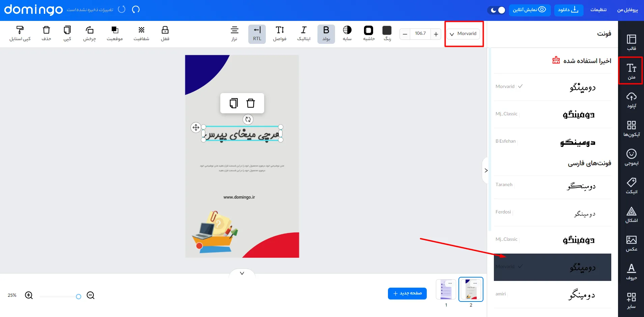
Task: Select page 1 thumbnail
Action: [x=446, y=289]
